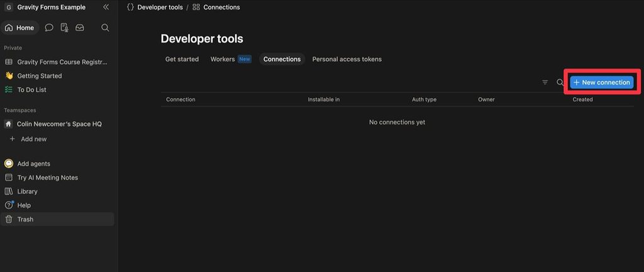644x272 pixels.
Task: Click the Developer tools heading
Action: pos(202,38)
